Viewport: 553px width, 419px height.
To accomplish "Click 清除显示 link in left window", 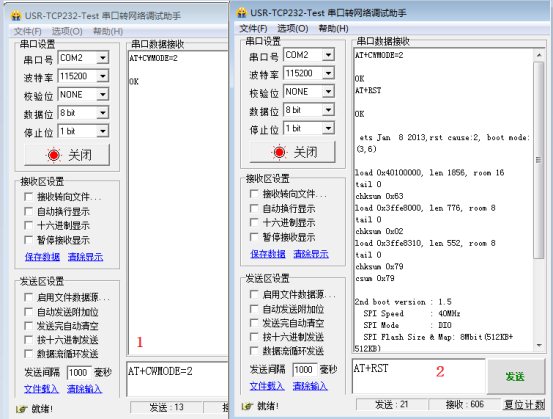I will coord(85,257).
